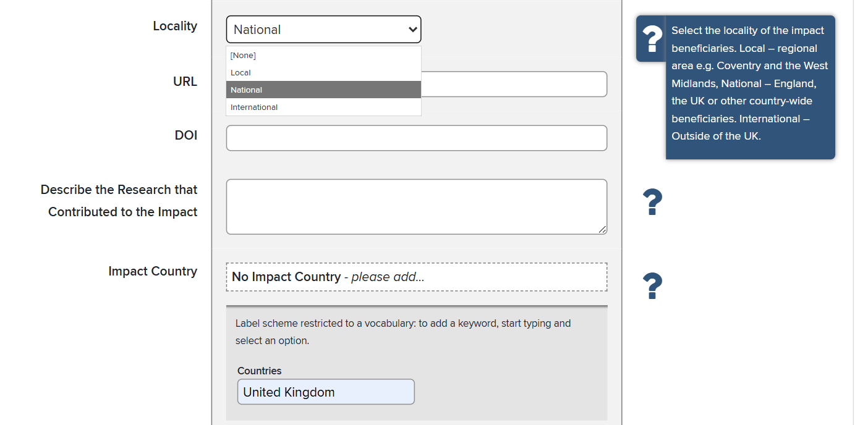This screenshot has width=868, height=425.
Task: Open the Locality combo box showing National
Action: point(323,29)
